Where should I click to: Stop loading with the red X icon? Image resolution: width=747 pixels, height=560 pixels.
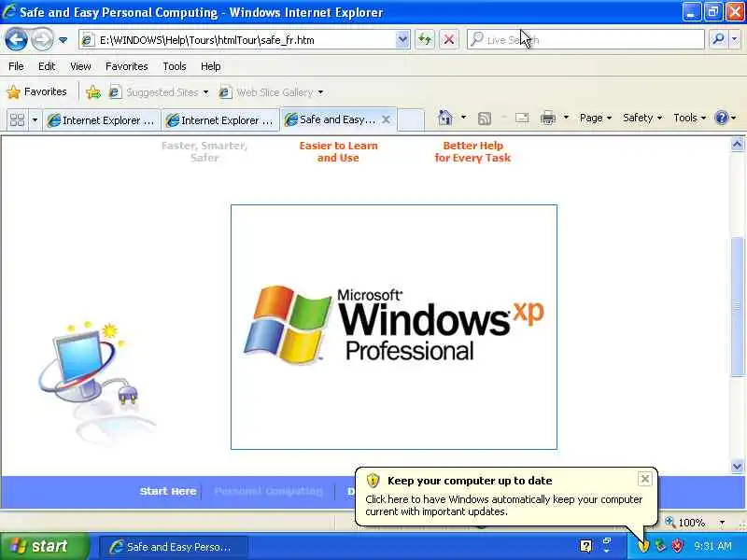pyautogui.click(x=449, y=40)
